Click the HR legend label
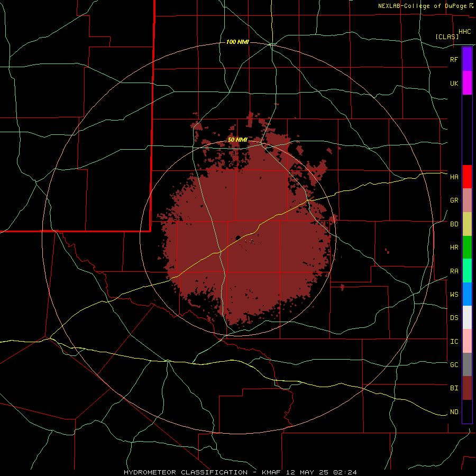The image size is (476, 476). (454, 248)
